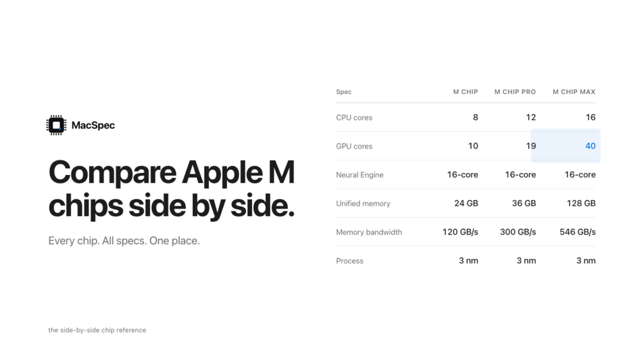Click the 128 GB unified memory value
The height and width of the screenshot is (362, 644).
click(581, 203)
